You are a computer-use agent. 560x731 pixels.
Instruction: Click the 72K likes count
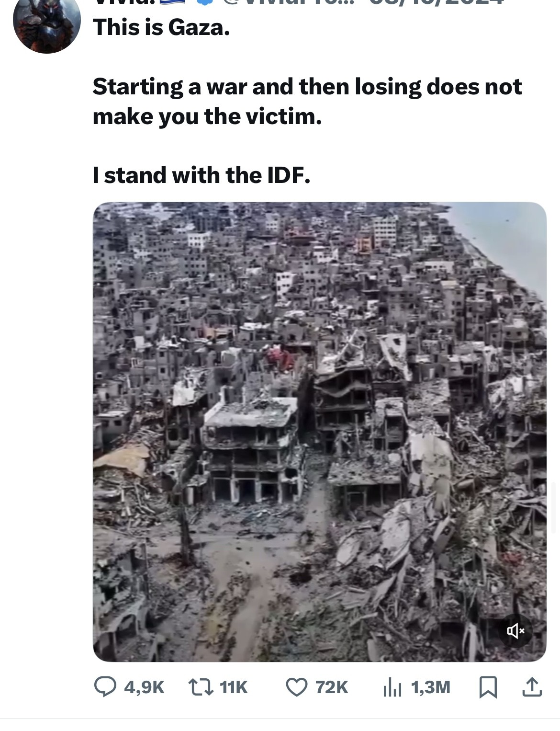click(332, 687)
